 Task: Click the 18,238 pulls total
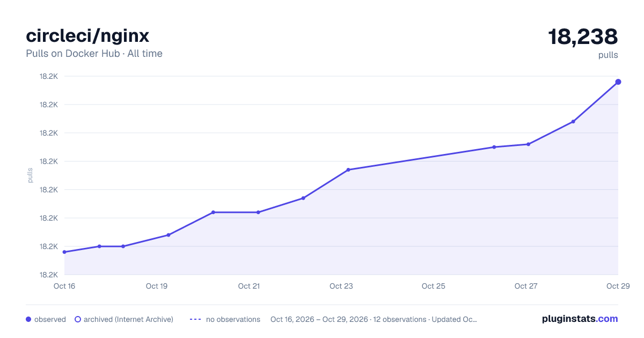coord(583,37)
